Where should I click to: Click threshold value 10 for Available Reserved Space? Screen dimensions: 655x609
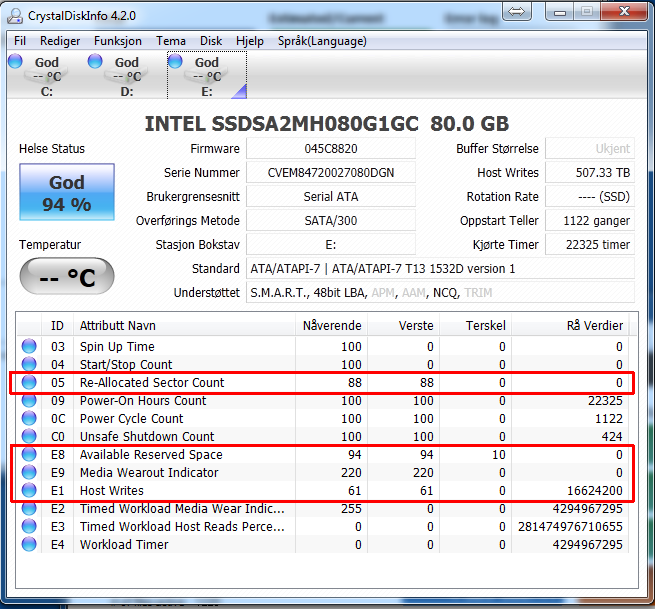click(499, 454)
